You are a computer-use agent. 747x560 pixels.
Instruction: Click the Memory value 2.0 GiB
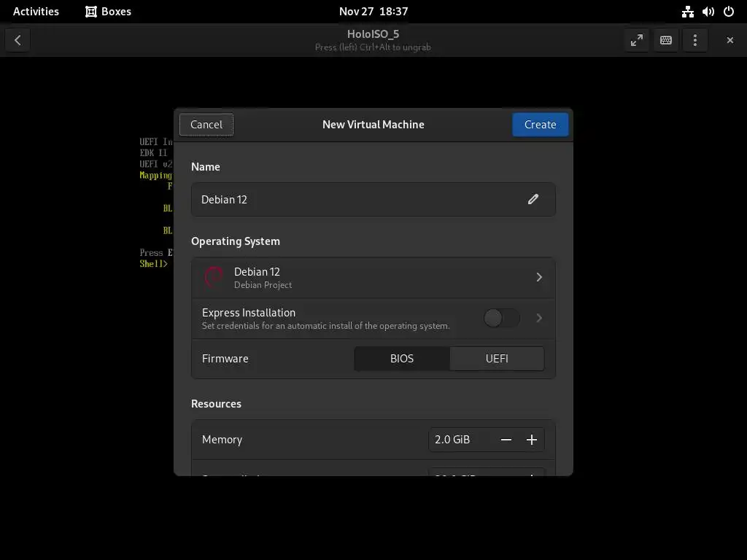click(x=452, y=440)
